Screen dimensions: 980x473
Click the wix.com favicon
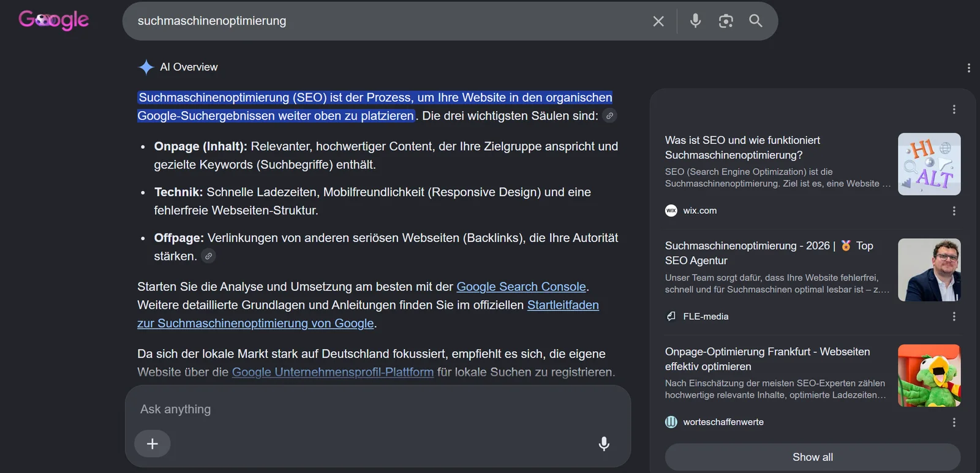coord(671,211)
